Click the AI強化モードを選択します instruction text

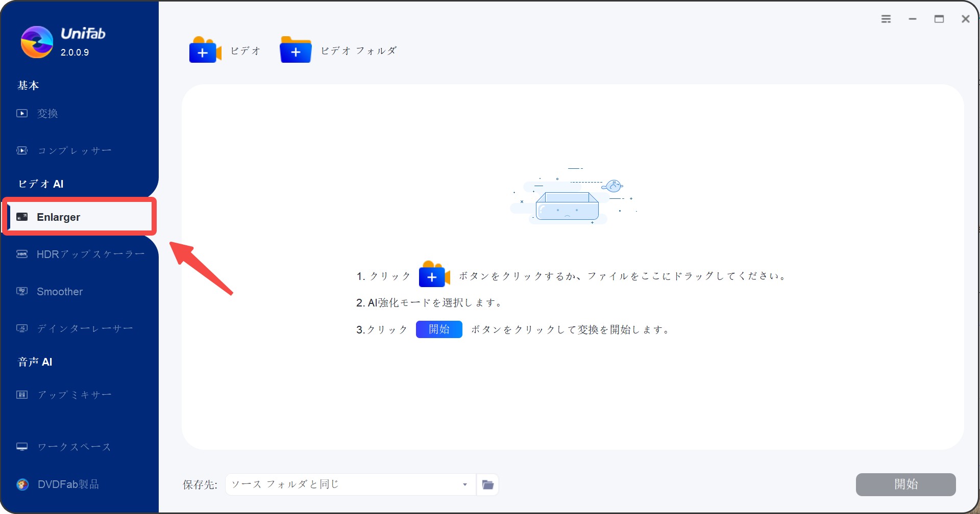[x=429, y=302]
